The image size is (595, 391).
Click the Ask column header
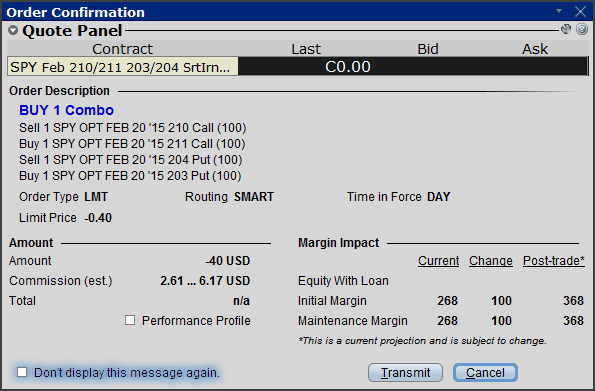tap(535, 49)
